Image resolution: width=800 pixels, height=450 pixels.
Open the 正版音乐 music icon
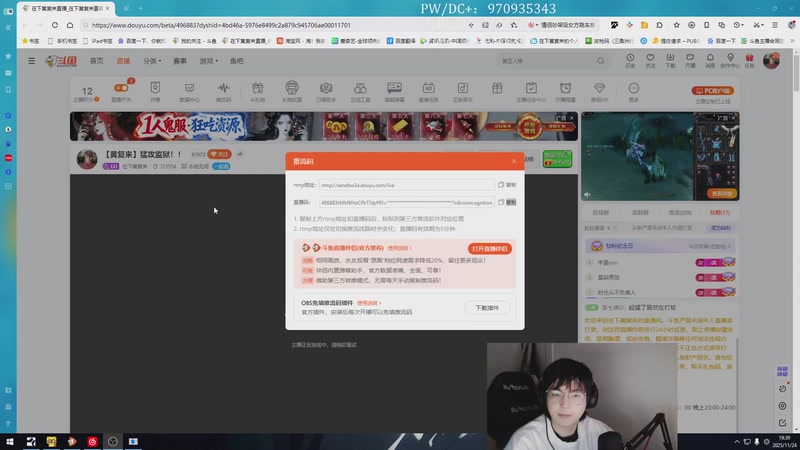pos(463,92)
